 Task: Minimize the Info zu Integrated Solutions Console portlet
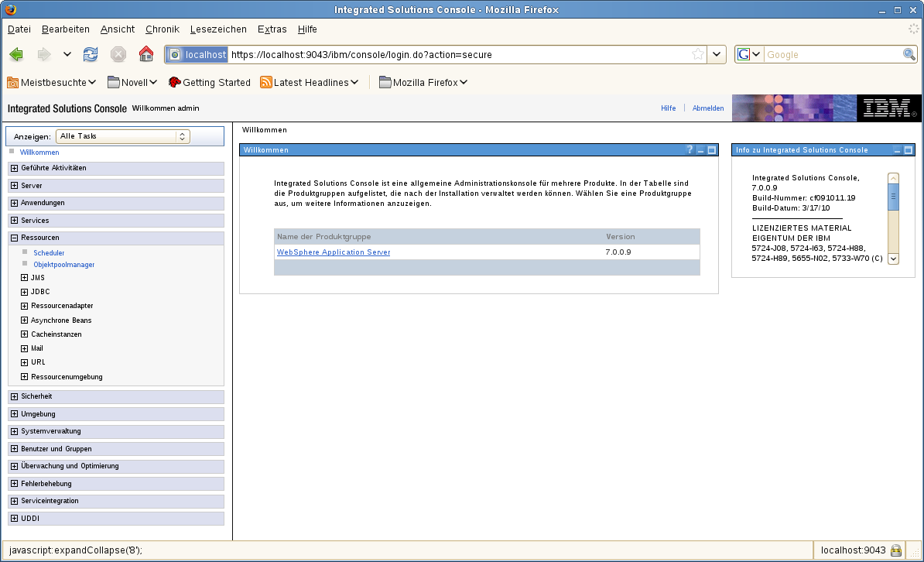pos(898,150)
